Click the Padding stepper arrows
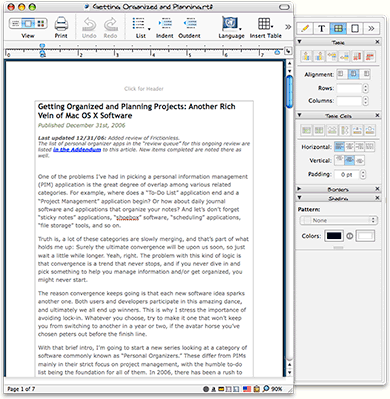This screenshot has width=390, height=399. pyautogui.click(x=363, y=174)
